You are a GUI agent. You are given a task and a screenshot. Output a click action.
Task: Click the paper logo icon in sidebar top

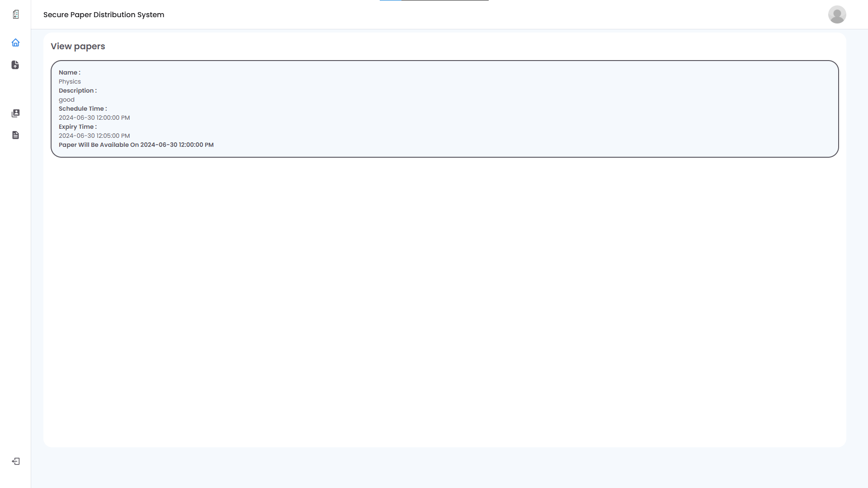tap(16, 14)
